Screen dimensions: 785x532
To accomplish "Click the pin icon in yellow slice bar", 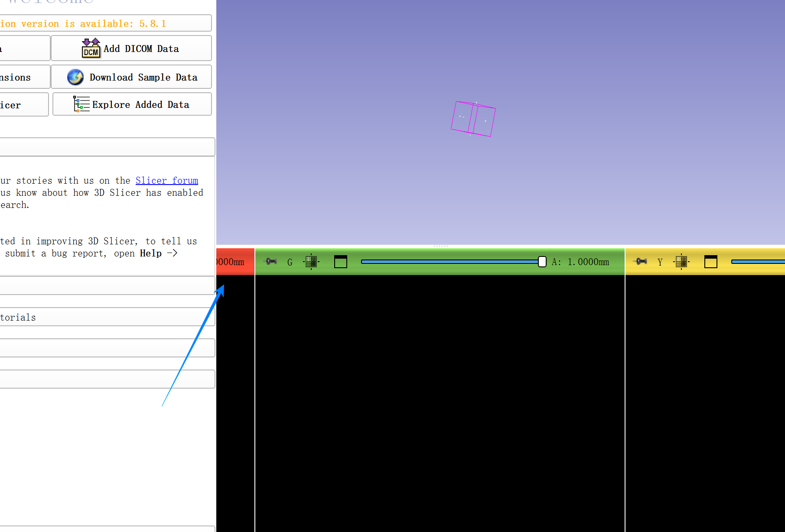I will 641,261.
